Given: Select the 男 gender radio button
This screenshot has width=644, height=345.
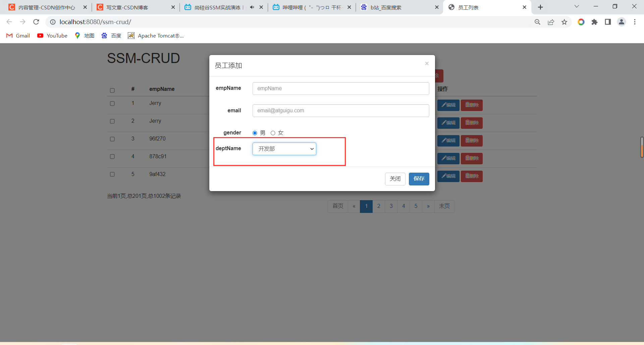Looking at the screenshot, I should 255,133.
